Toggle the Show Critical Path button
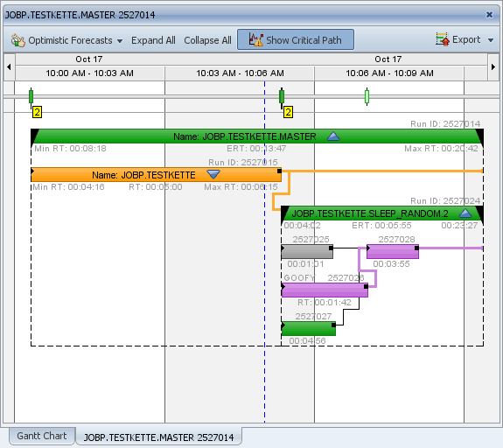The width and height of the screenshot is (503, 448). pyautogui.click(x=296, y=39)
